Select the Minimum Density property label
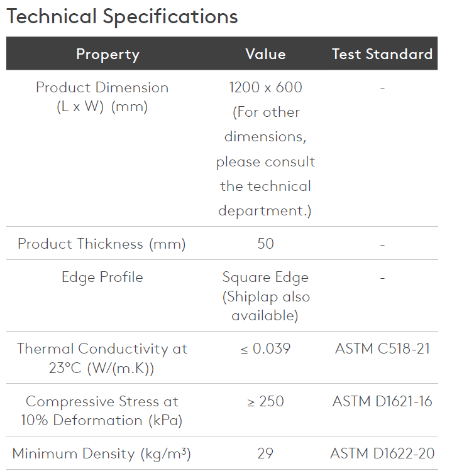Screen dimensions: 452x476 coord(102,453)
